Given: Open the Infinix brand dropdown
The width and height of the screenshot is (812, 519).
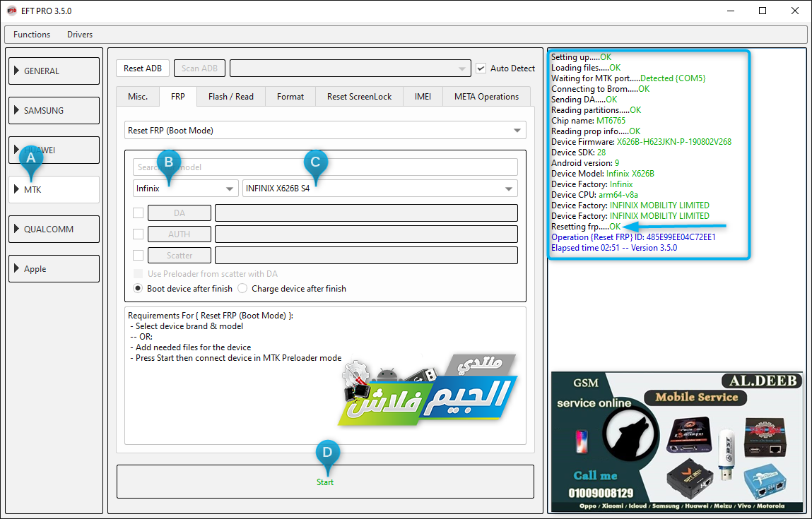Looking at the screenshot, I should tap(185, 189).
